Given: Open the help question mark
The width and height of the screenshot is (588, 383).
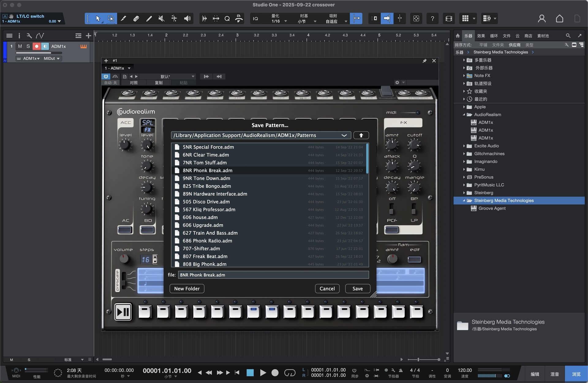Looking at the screenshot, I should coord(432,19).
